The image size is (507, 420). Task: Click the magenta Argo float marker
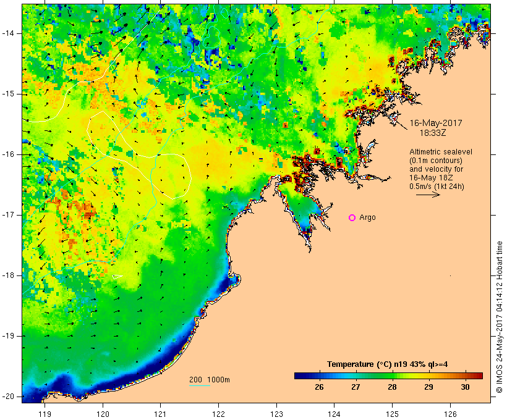tap(352, 218)
